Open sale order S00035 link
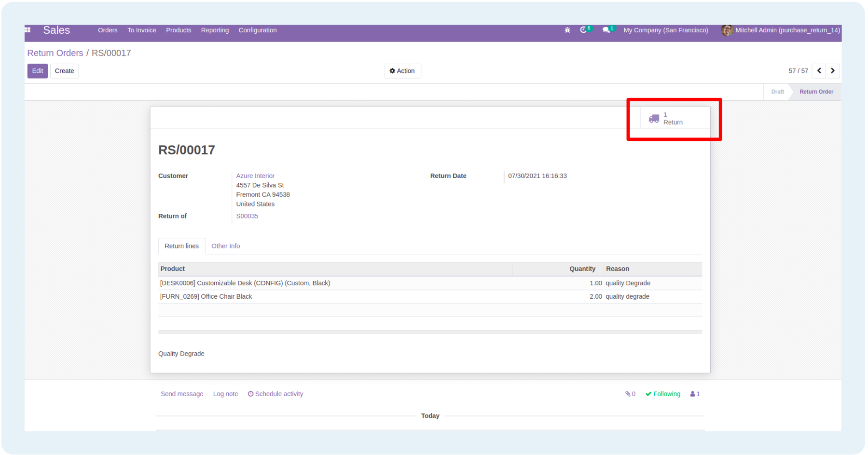868x455 pixels. [x=247, y=216]
